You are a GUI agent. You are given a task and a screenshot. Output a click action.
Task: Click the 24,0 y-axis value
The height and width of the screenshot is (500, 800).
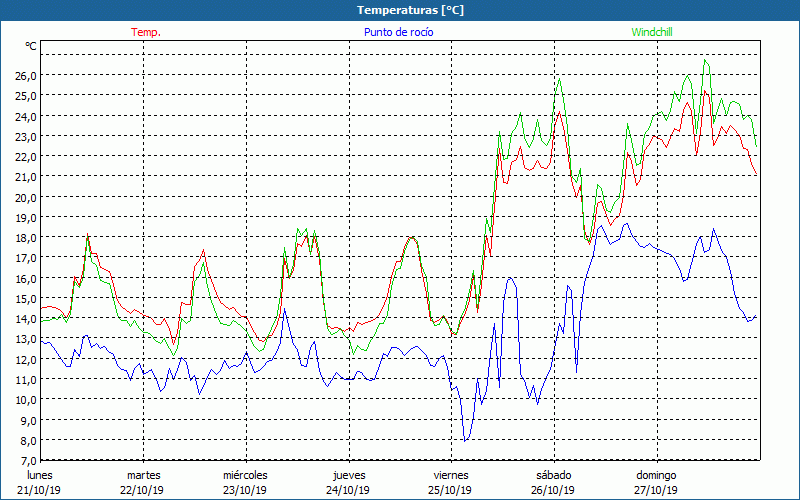(x=26, y=116)
